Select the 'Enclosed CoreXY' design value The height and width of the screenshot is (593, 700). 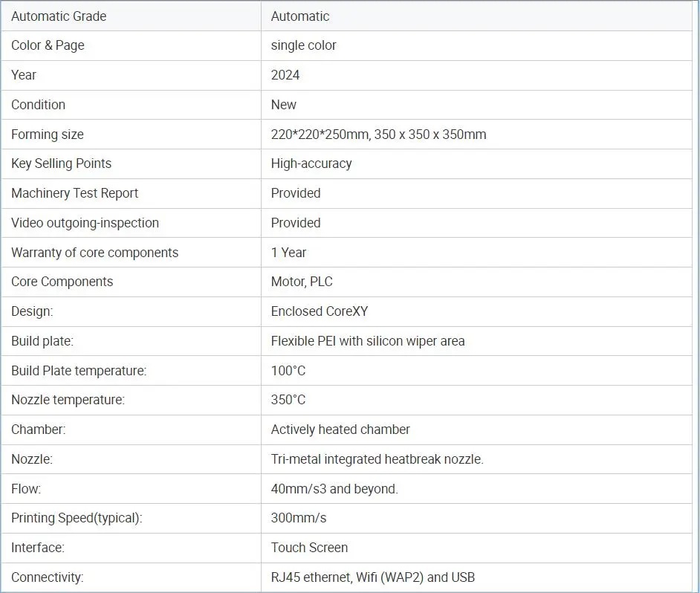(x=320, y=311)
